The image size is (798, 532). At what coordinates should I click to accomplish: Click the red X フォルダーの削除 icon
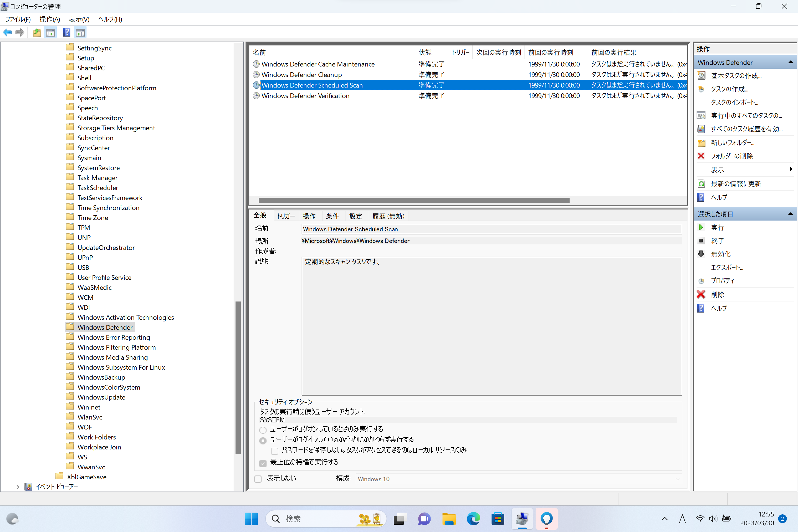[x=701, y=156]
